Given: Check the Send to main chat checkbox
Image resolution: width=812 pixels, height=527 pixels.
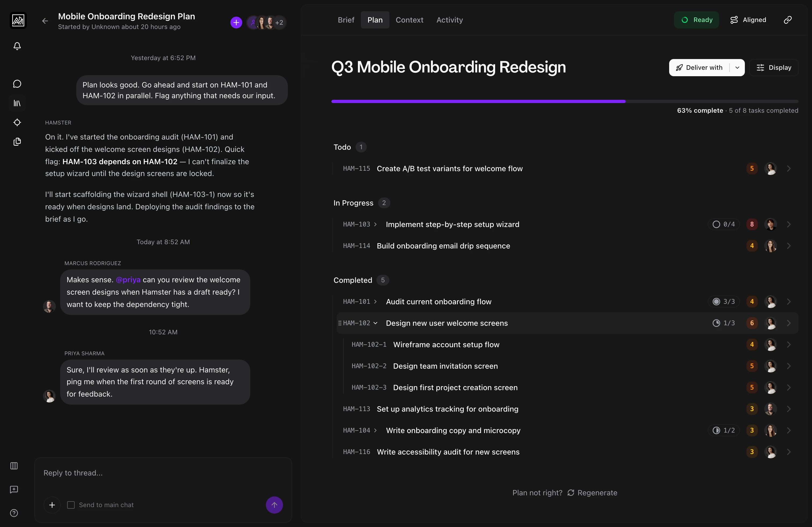Looking at the screenshot, I should pyautogui.click(x=71, y=505).
